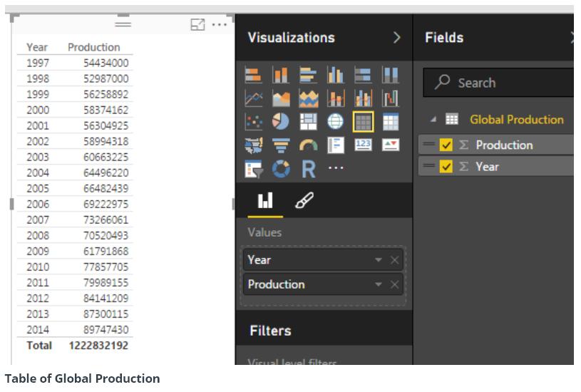Collapse the Visualizations pane chevron
Image resolution: width=581 pixels, height=392 pixels.
396,38
